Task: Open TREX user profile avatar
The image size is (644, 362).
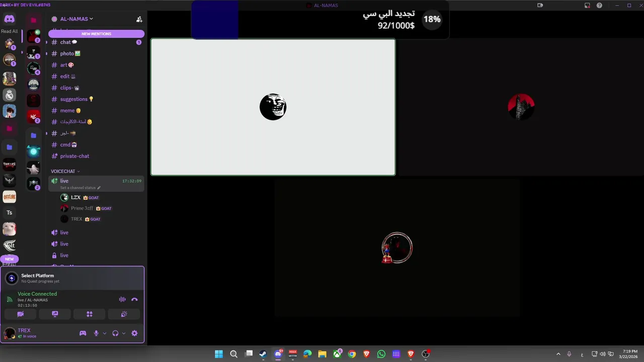Action: coord(10,333)
